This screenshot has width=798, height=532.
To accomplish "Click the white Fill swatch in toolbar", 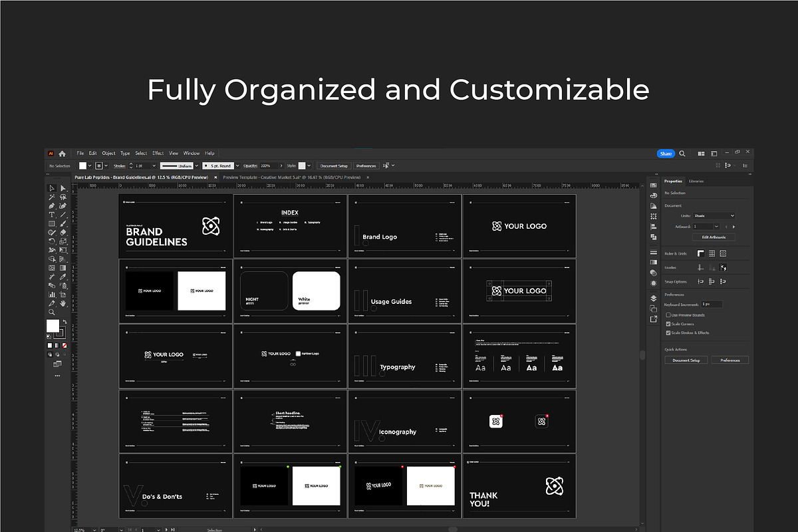I will [53, 326].
